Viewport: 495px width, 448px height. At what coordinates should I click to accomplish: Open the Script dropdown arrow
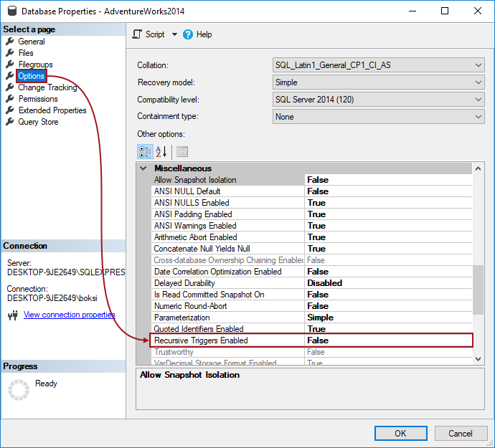pyautogui.click(x=174, y=34)
